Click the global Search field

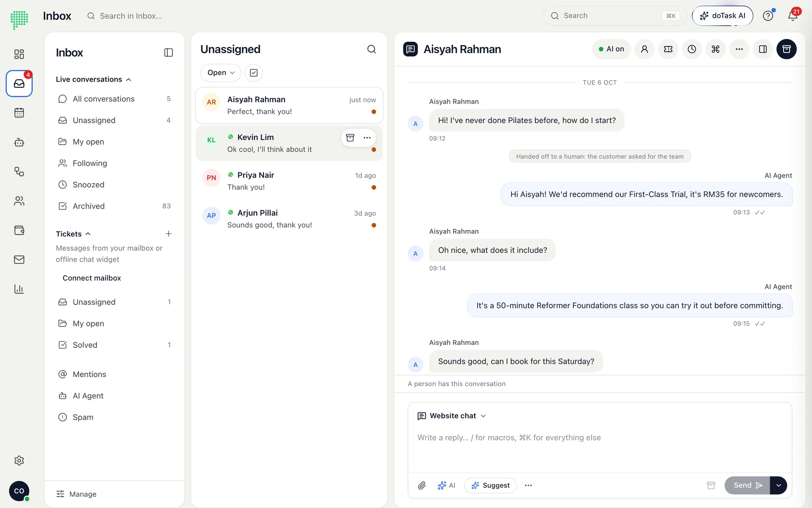coord(615,16)
